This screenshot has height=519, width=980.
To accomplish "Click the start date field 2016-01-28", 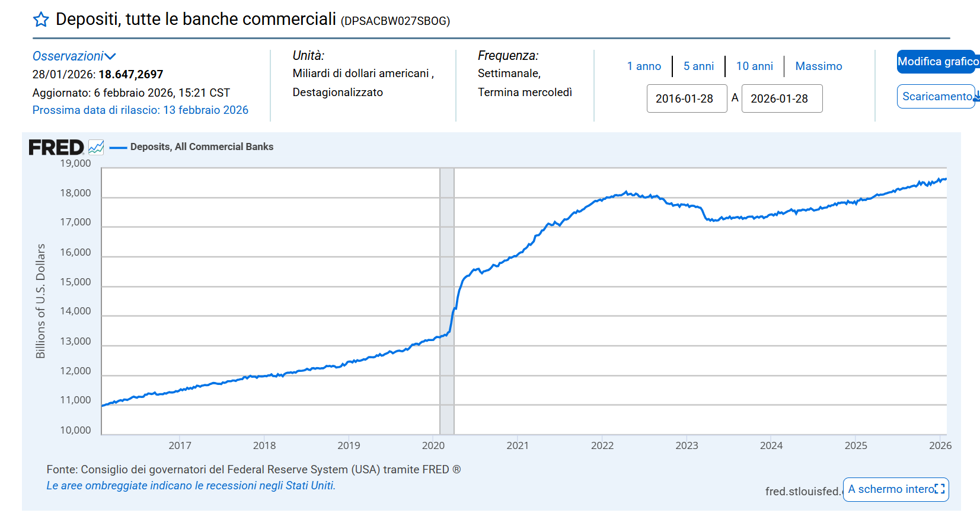I will pos(687,98).
